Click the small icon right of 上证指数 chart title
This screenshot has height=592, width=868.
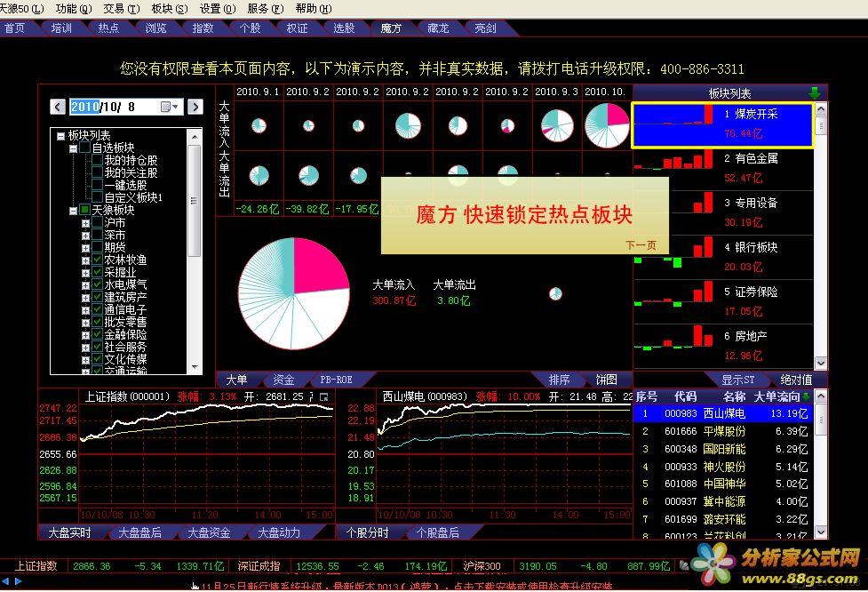(x=324, y=396)
